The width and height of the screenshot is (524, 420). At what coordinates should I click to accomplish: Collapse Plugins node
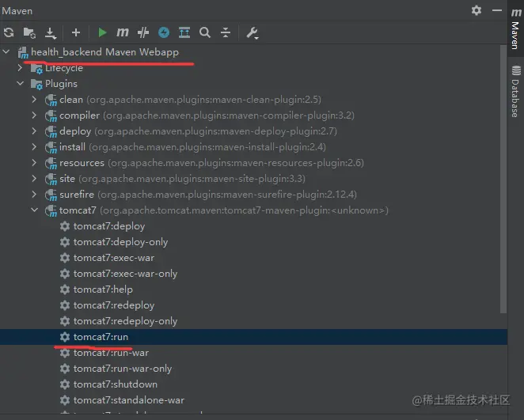click(x=21, y=84)
